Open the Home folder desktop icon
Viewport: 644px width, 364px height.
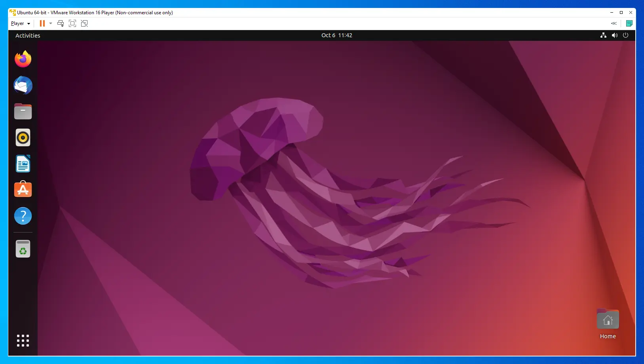[x=608, y=324]
